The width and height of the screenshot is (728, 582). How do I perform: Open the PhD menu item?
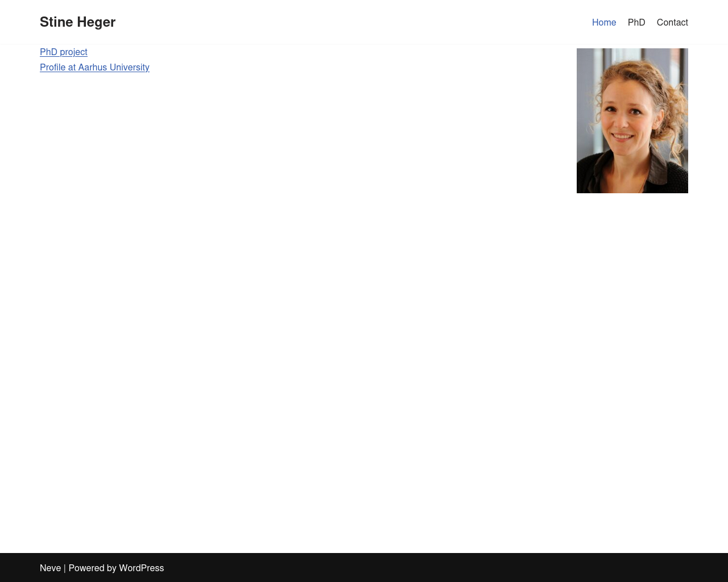(x=636, y=22)
